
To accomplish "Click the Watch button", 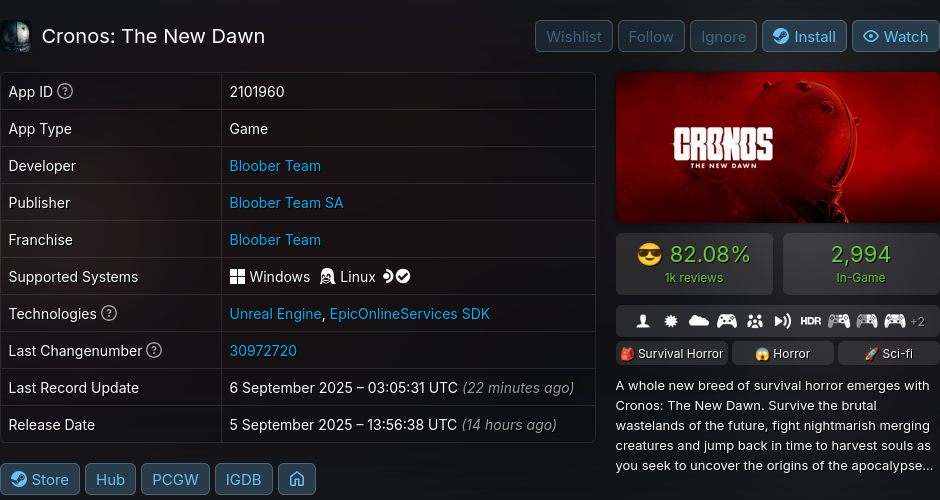I will (896, 37).
